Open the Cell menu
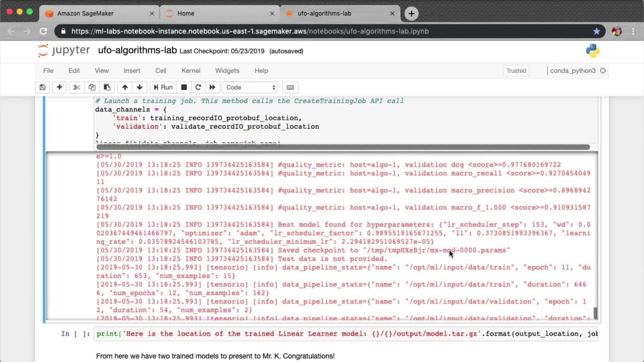Screen dimensions: 644x362 coord(160,71)
